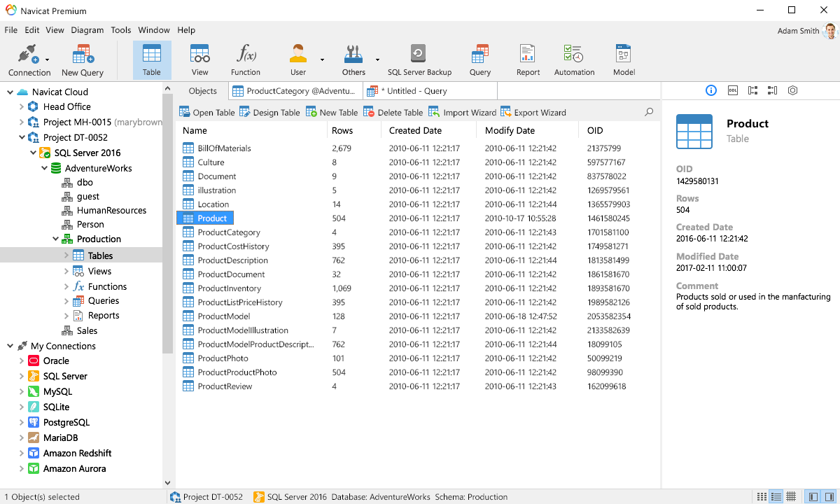Hide the right information pane
Viewport: 840px width, 504px height.
[x=829, y=496]
